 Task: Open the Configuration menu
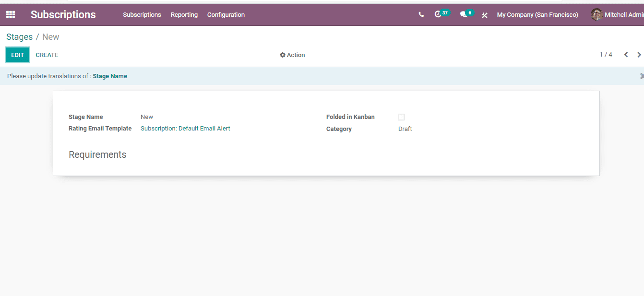tap(226, 15)
